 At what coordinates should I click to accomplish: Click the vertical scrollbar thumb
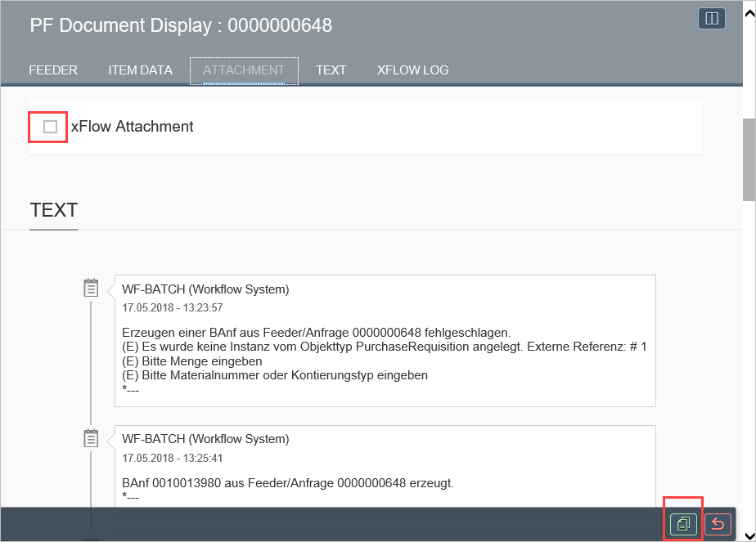[749, 159]
